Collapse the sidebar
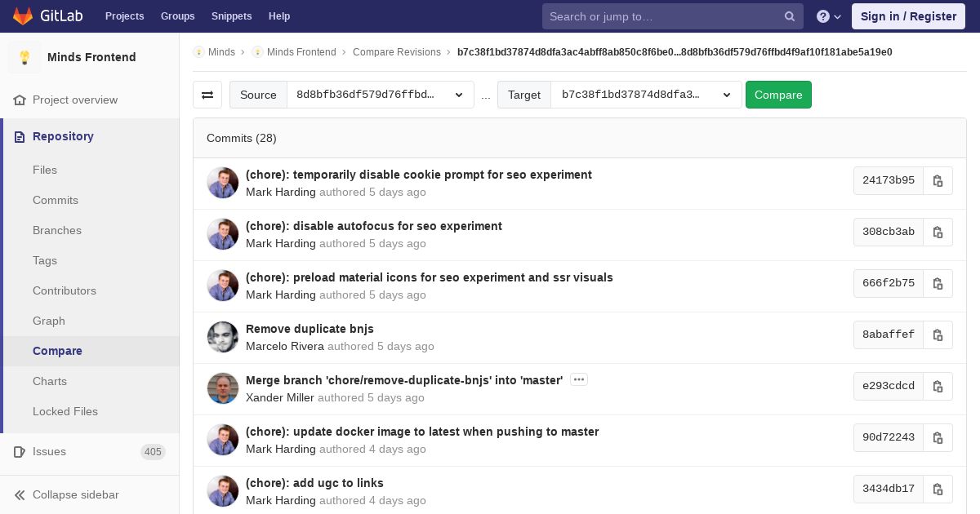980x514 pixels. click(x=75, y=494)
